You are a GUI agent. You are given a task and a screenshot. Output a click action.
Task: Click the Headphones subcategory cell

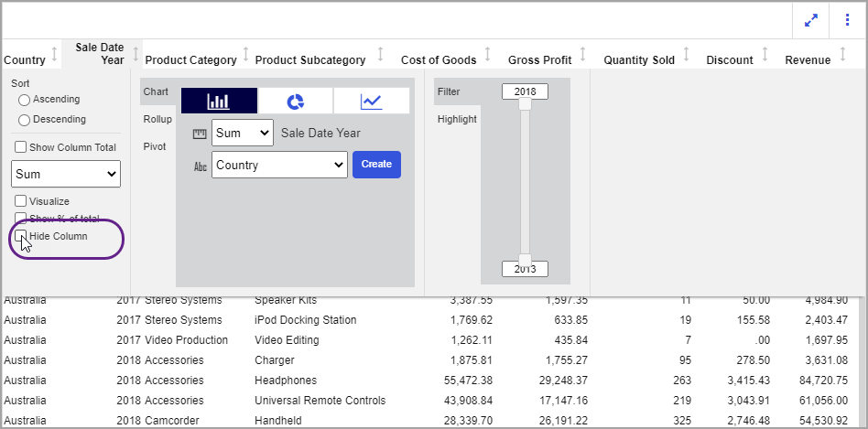[x=286, y=381]
